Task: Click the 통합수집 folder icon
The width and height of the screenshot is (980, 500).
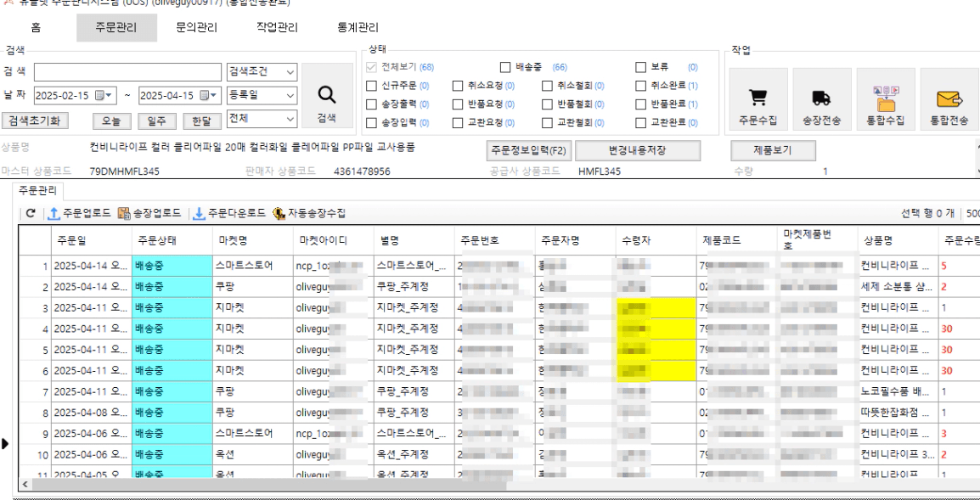Action: point(886,99)
